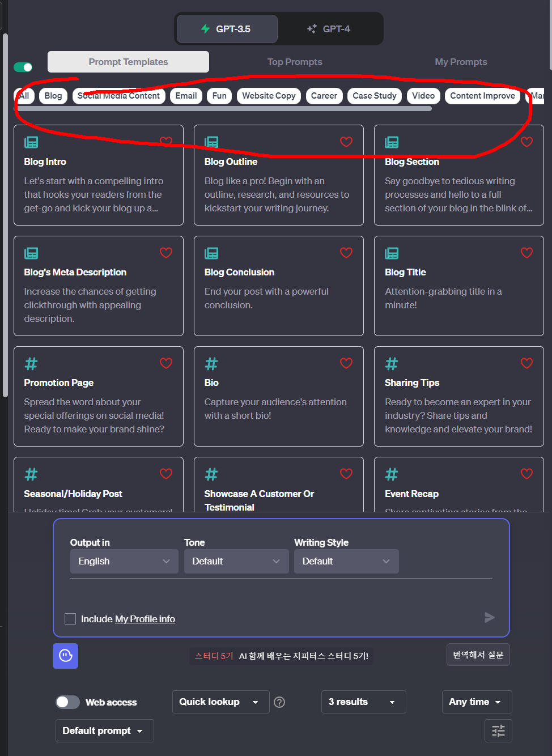Favorite the Sharing Tips heart icon
552x756 pixels.
coord(526,363)
